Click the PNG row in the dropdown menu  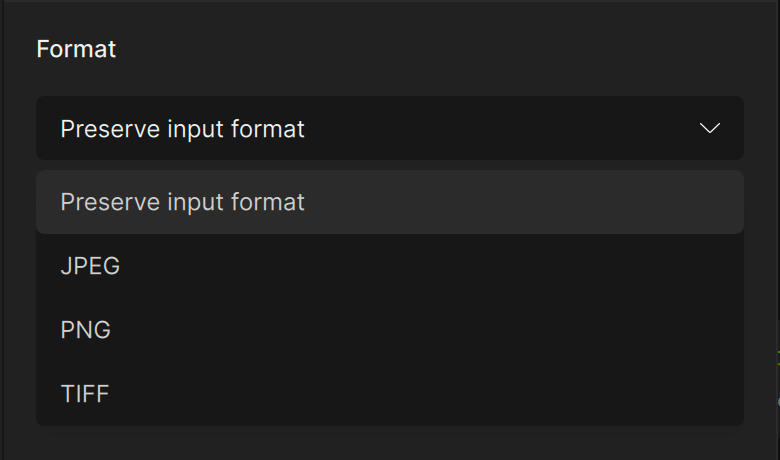[x=390, y=330]
